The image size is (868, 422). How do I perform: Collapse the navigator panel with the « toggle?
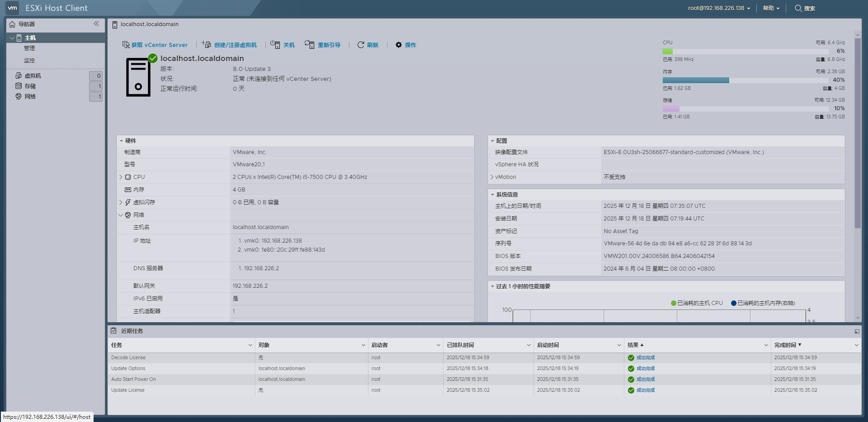[96, 24]
